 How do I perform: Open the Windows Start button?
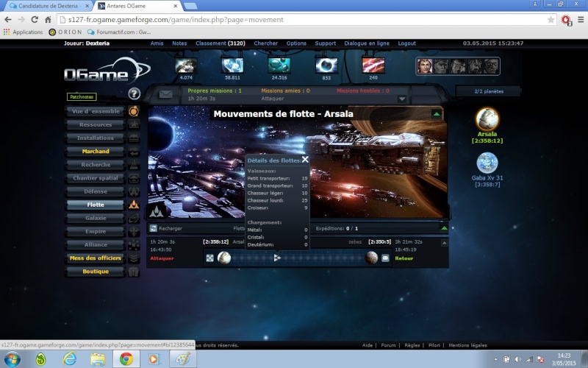(11, 359)
